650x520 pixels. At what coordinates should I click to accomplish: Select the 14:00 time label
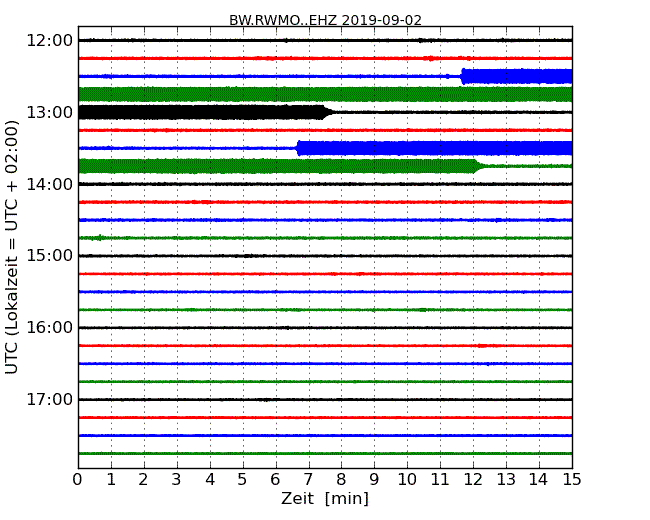click(49, 184)
